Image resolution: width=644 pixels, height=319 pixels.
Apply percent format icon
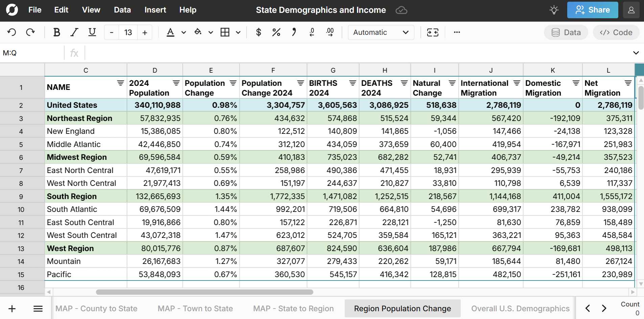[276, 32]
